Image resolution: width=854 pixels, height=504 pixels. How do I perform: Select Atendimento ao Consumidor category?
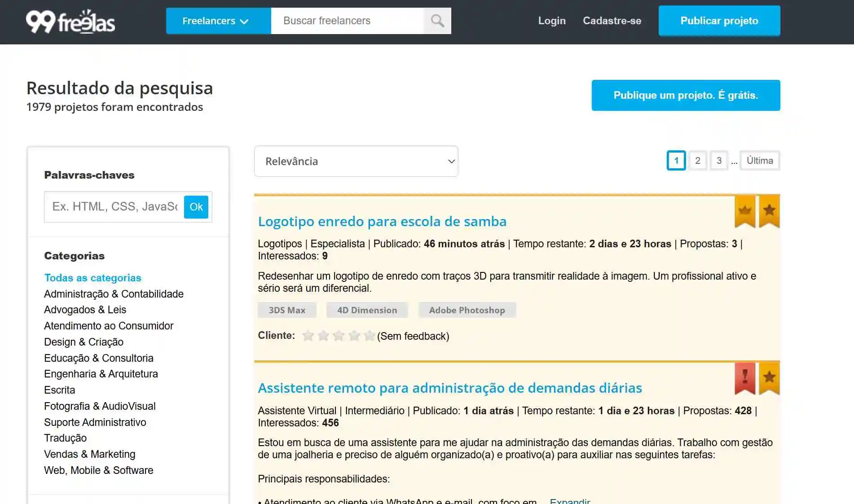[109, 326]
